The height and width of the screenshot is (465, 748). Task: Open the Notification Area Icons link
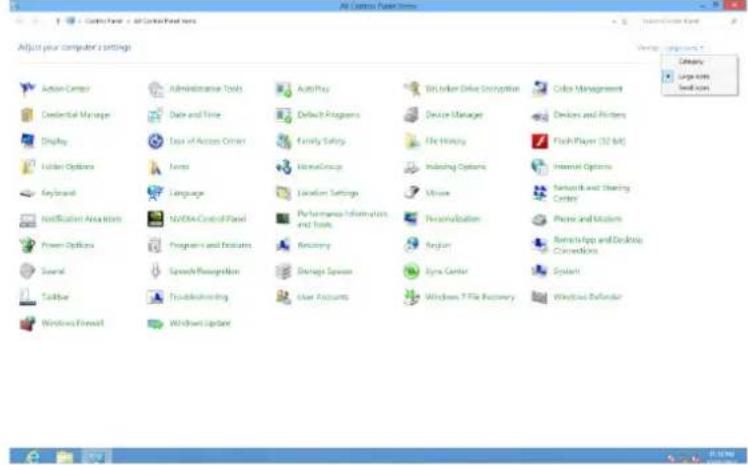[82, 219]
